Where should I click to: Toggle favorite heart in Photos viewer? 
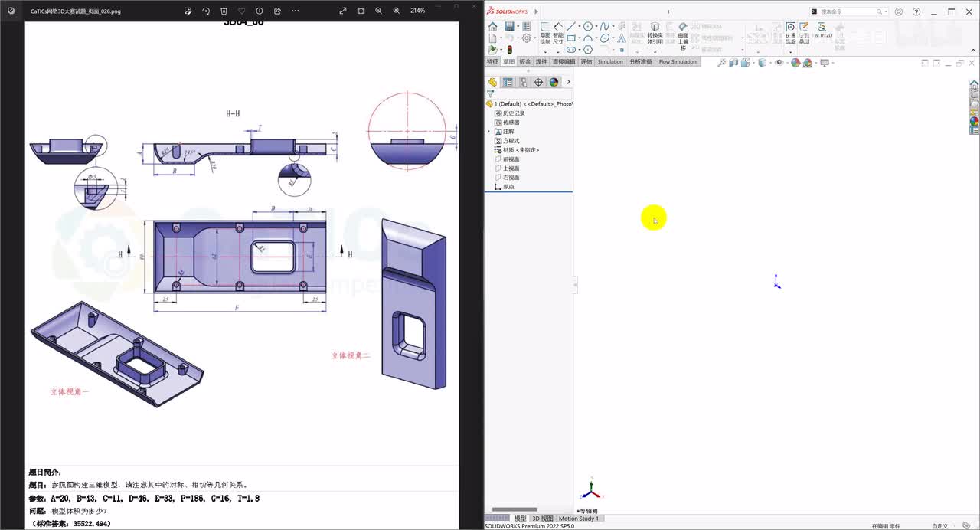[242, 11]
